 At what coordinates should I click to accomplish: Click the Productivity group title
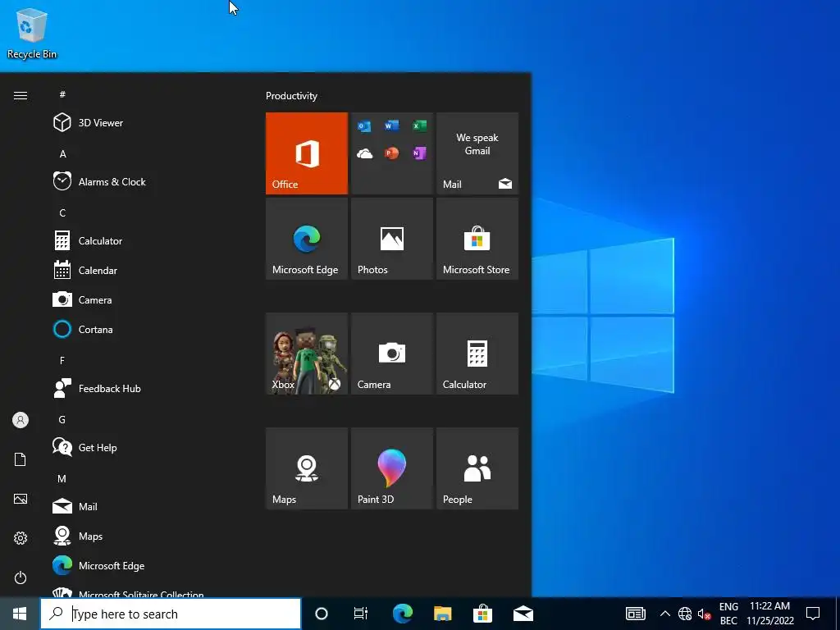coord(291,96)
